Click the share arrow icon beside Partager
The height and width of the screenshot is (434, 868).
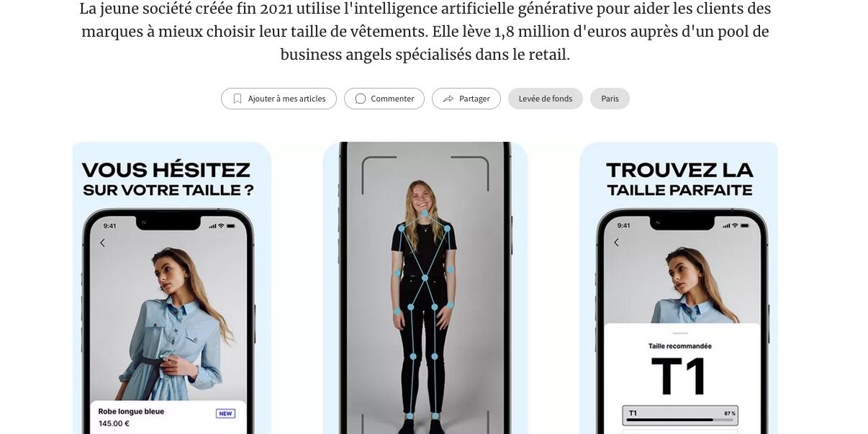pyautogui.click(x=448, y=99)
